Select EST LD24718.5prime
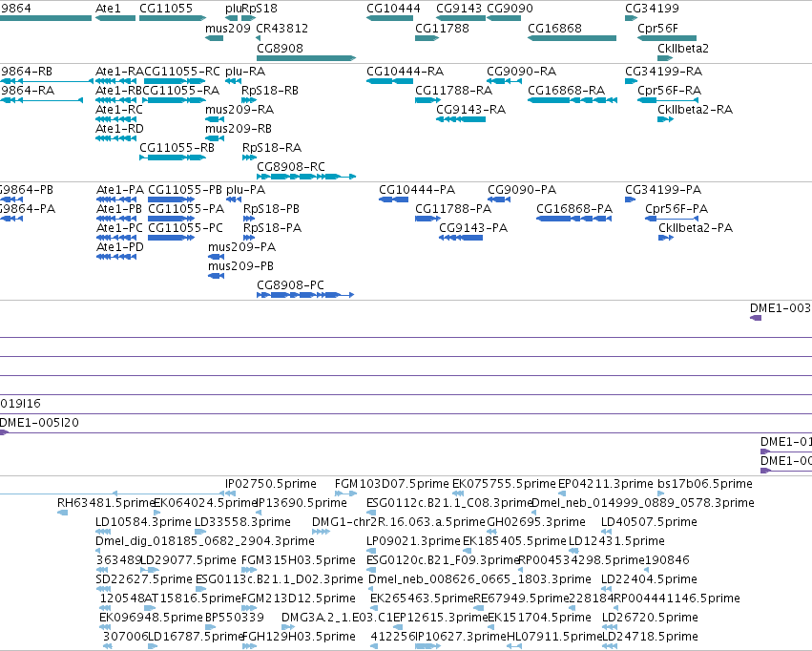 (x=650, y=637)
